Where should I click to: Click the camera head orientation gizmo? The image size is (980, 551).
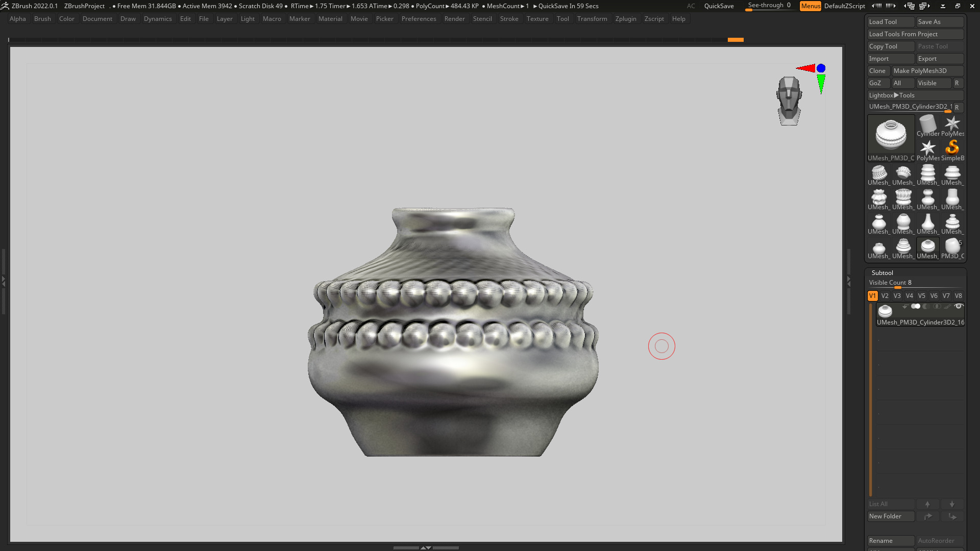(x=789, y=101)
